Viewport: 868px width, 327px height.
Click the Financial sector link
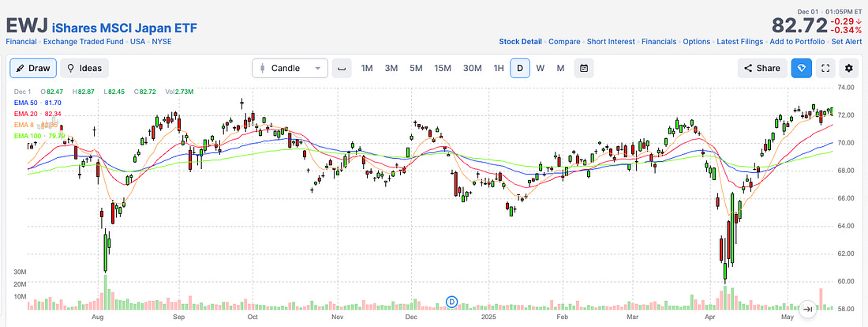coord(21,42)
